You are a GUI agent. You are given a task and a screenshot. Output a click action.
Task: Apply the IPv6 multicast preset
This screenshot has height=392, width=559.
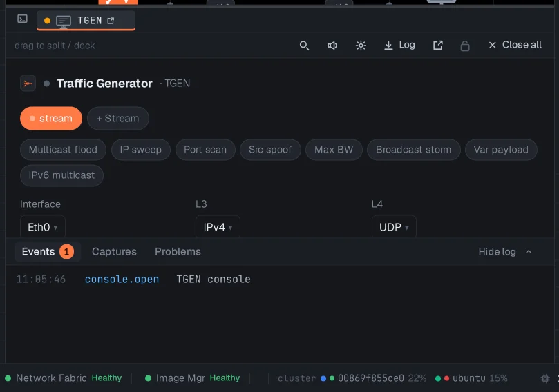61,175
